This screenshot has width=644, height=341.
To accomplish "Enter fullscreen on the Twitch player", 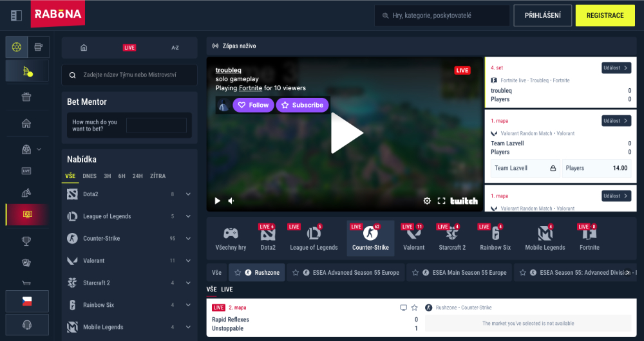I will (x=441, y=201).
